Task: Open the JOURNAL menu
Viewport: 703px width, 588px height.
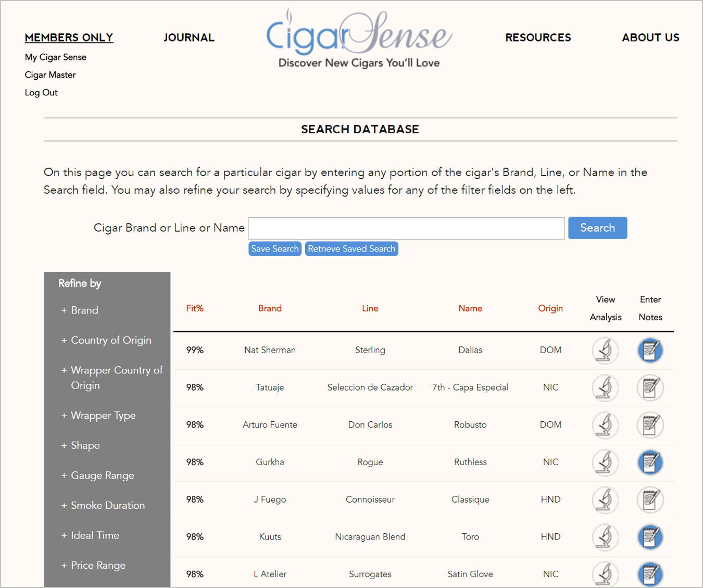Action: 189,37
